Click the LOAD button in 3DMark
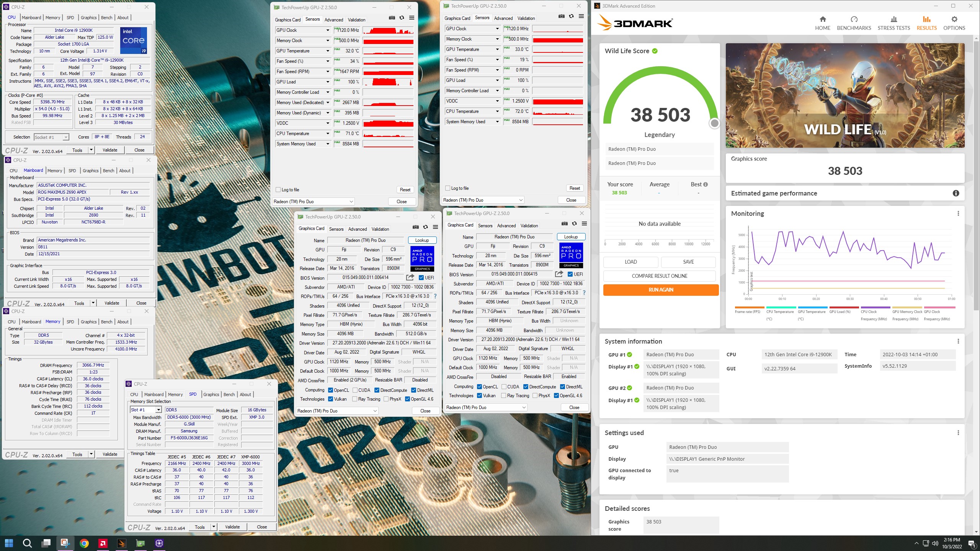The width and height of the screenshot is (980, 551). 630,262
